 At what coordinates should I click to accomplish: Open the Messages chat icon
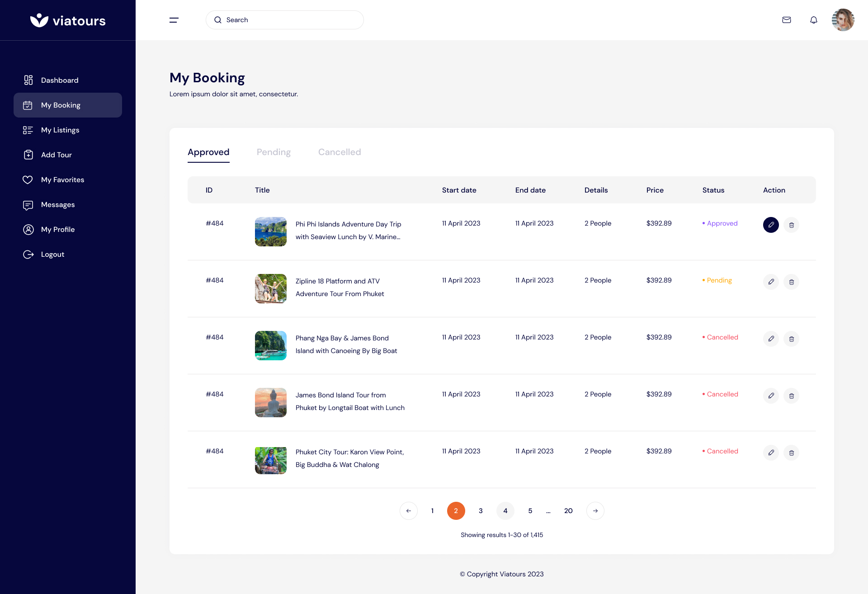point(28,205)
